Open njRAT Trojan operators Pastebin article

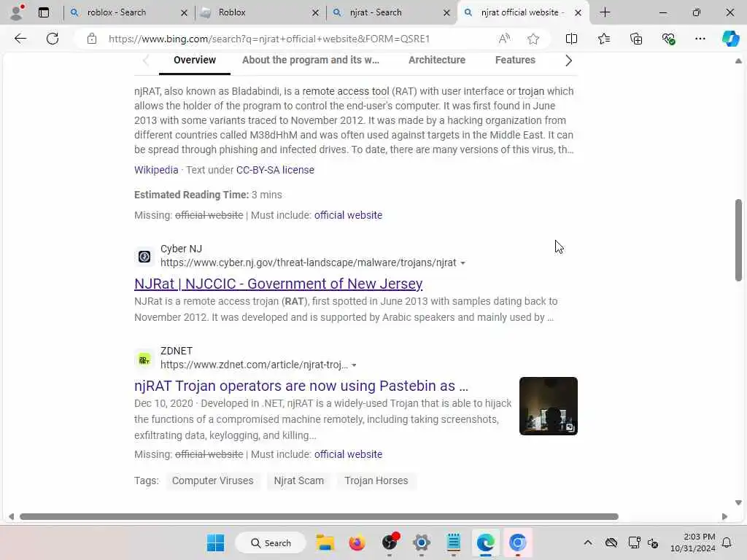tap(301, 386)
